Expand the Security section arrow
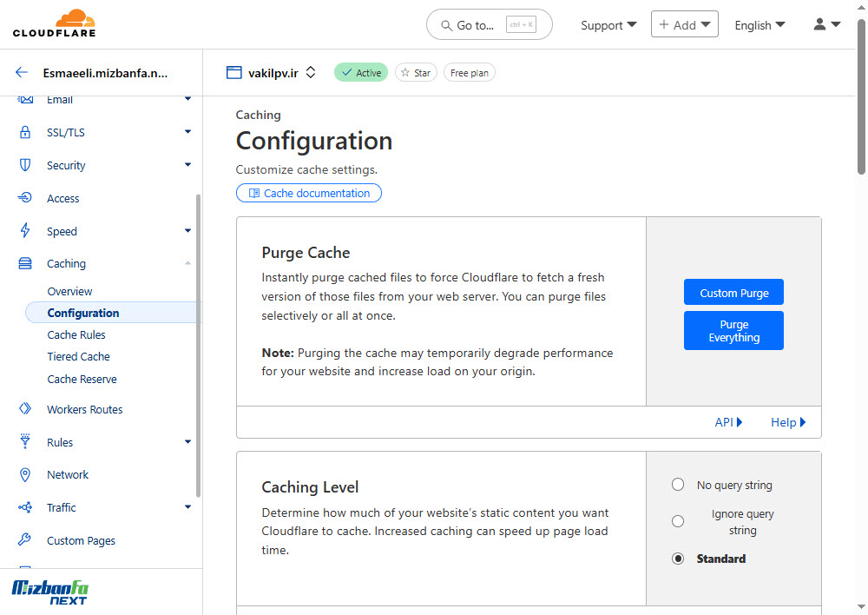Image resolution: width=868 pixels, height=615 pixels. 188,164
